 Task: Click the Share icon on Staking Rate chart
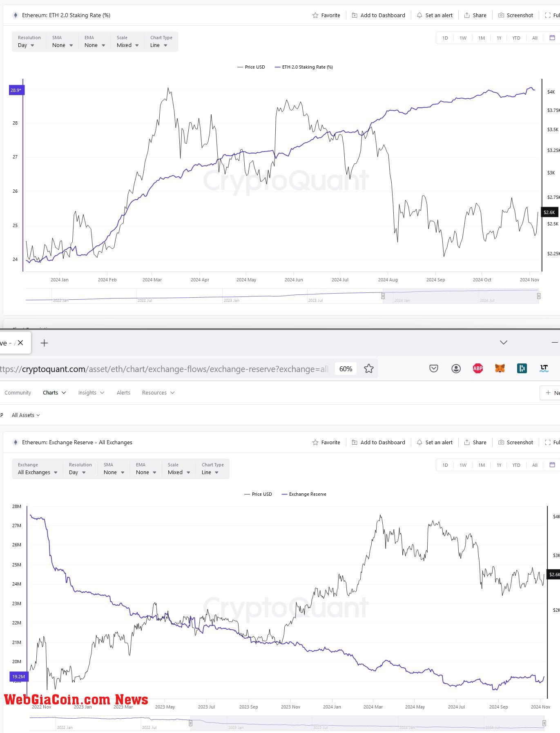click(x=467, y=15)
